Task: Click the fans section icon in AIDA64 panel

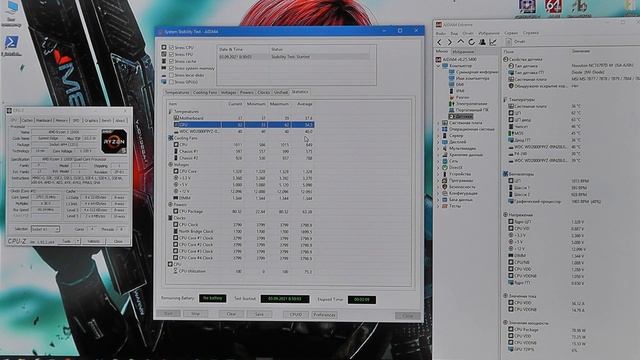Action: coord(506,174)
